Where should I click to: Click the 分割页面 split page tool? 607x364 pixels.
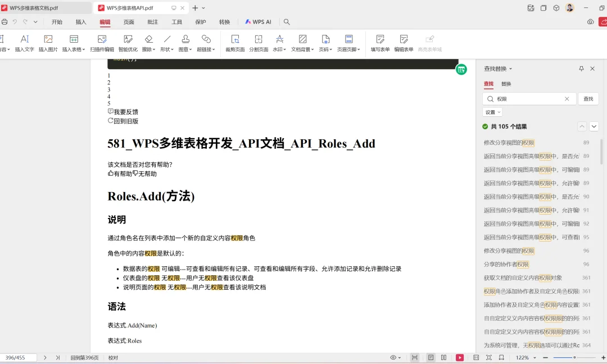click(259, 43)
